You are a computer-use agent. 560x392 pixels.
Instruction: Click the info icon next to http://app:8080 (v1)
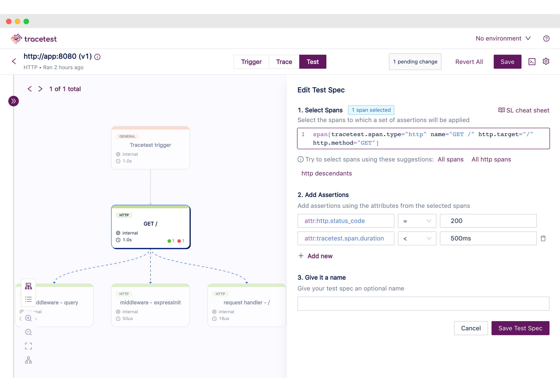(x=97, y=57)
